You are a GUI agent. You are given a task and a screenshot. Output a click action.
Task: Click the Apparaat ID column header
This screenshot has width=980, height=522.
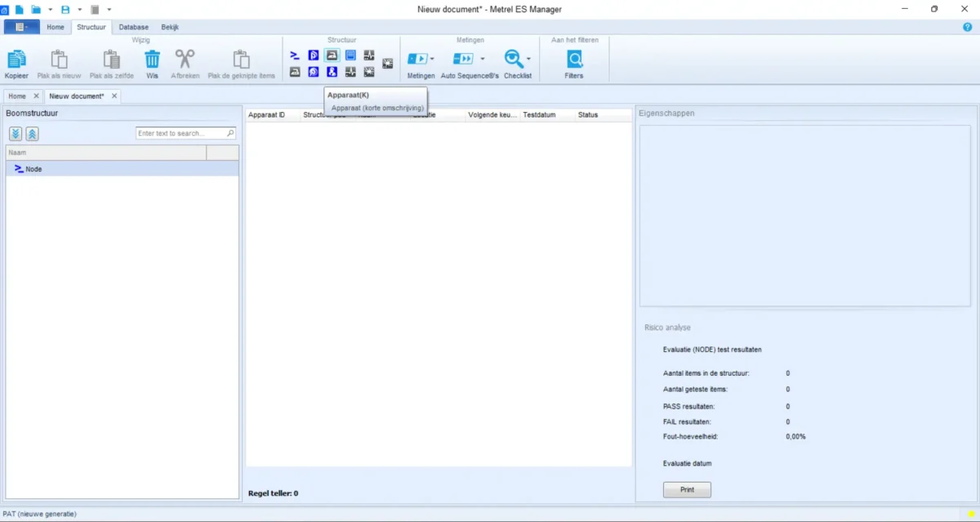(266, 115)
